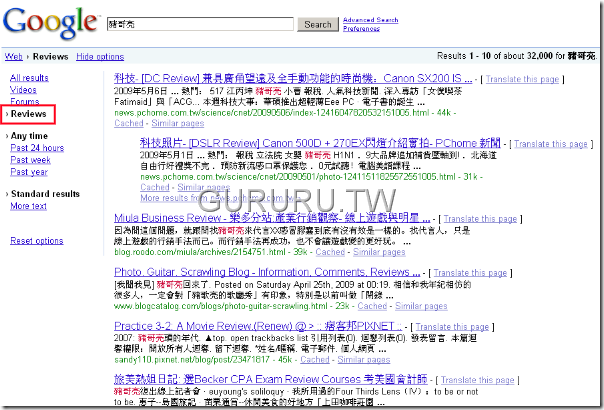Open Cached copy of blogcatalog.com result

(x=372, y=306)
